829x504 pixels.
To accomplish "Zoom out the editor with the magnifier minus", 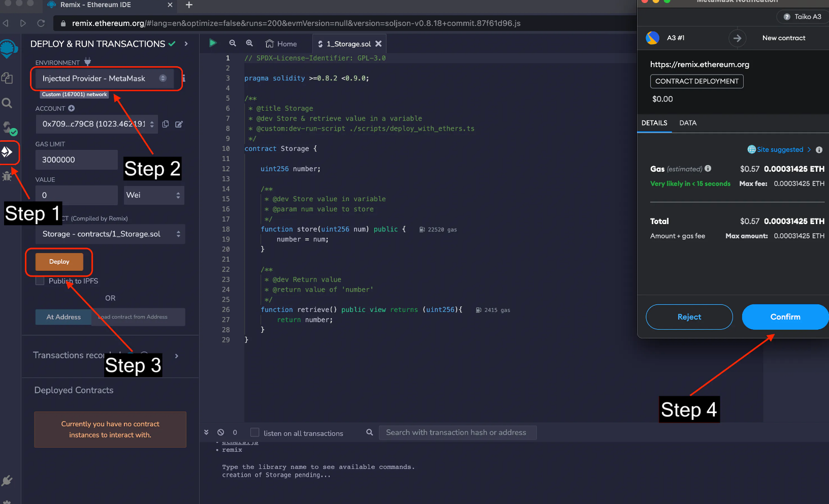I will pyautogui.click(x=233, y=43).
